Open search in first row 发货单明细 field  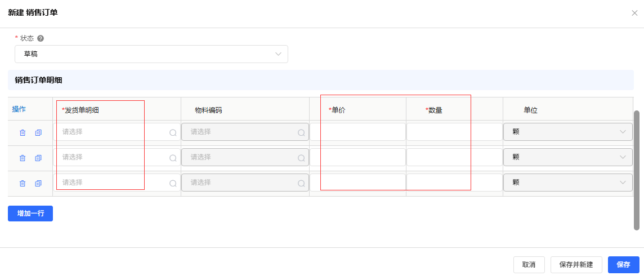click(173, 133)
